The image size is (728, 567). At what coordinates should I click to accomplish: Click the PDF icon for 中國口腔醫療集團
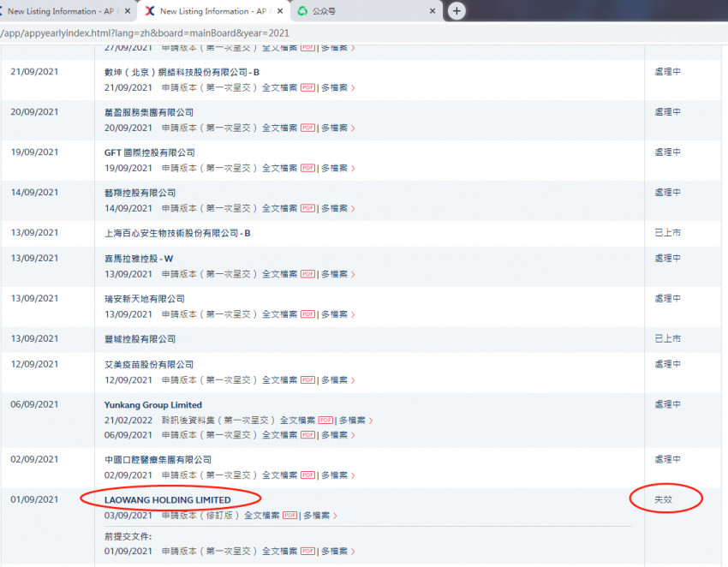(x=307, y=475)
